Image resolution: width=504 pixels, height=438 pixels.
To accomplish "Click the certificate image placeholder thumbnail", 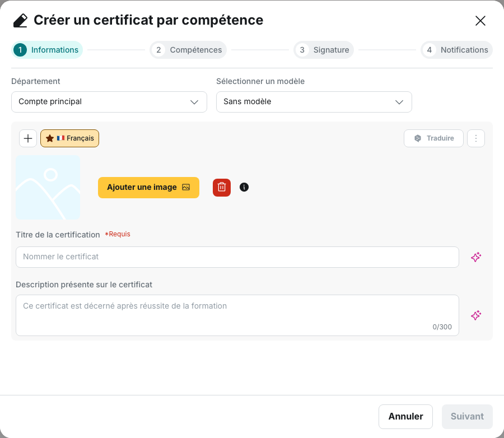I will pyautogui.click(x=48, y=188).
